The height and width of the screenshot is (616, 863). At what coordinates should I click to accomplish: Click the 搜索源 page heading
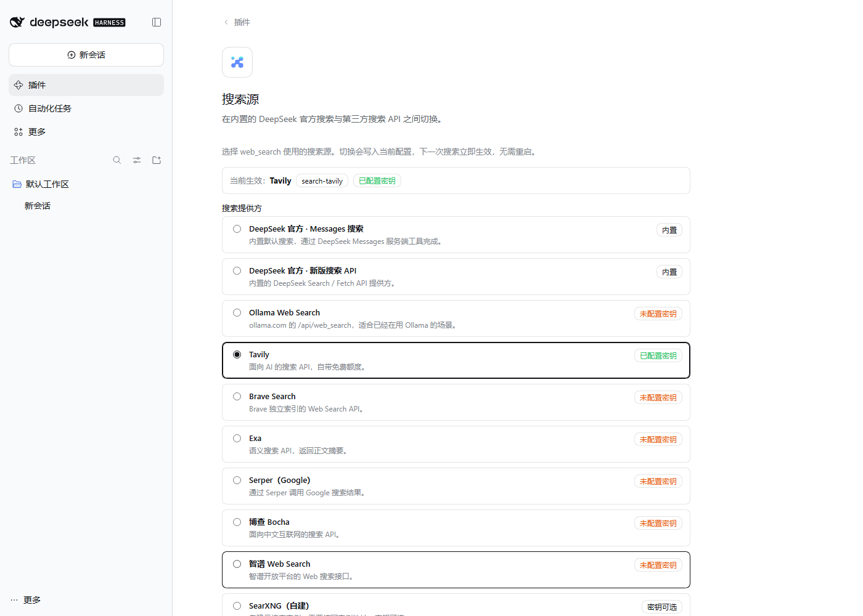point(240,99)
